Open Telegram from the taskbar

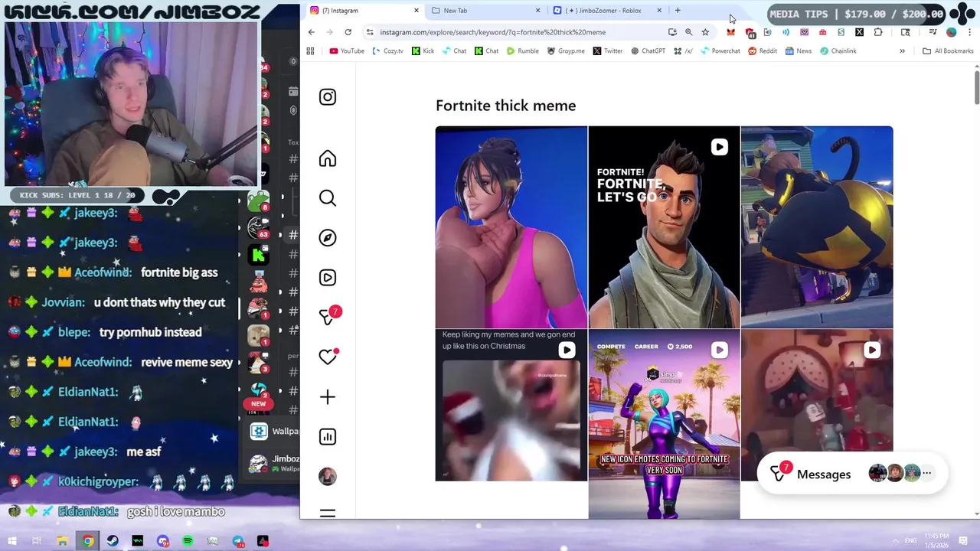click(x=238, y=541)
